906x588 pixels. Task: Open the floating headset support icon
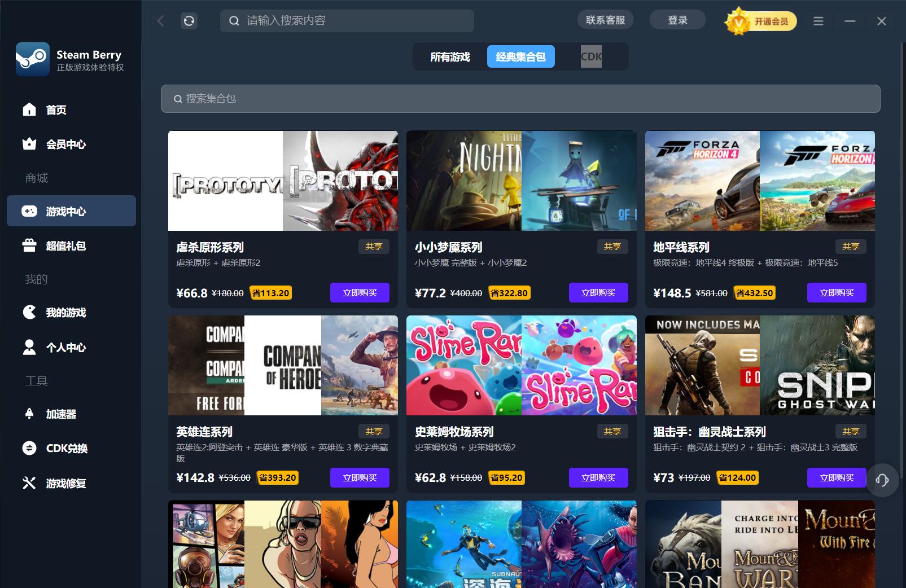tap(882, 480)
